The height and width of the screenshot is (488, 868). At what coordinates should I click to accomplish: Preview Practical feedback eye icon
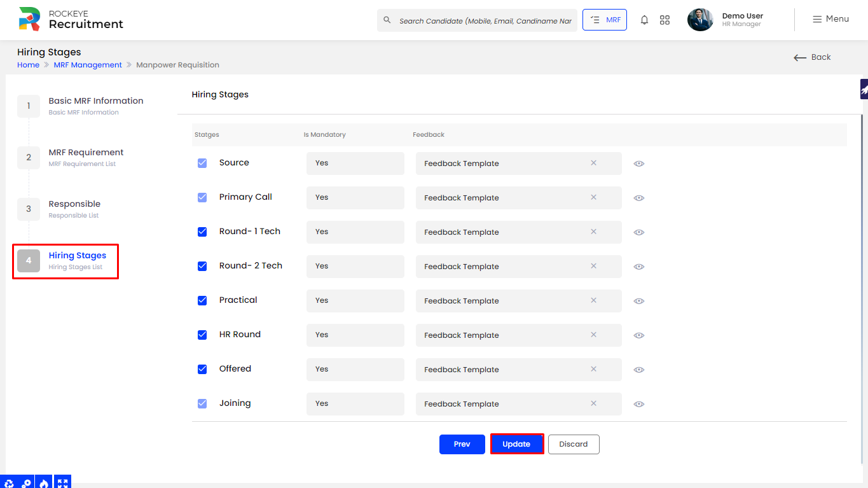tap(639, 301)
